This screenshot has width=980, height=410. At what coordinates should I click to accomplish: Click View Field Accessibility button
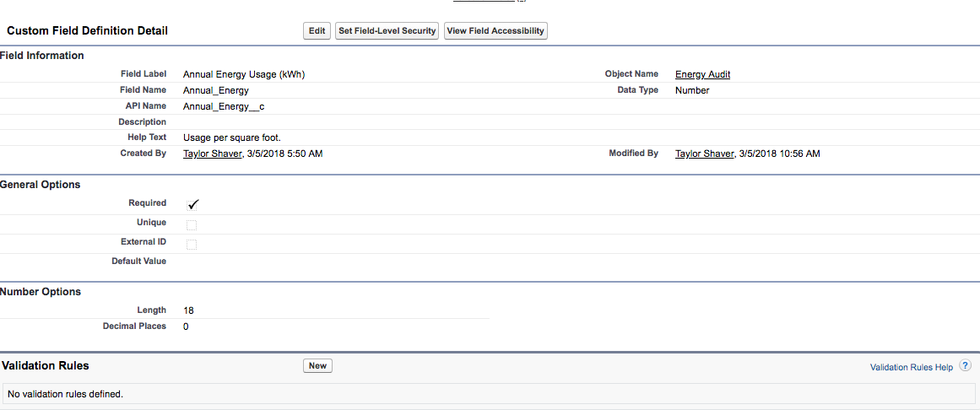pyautogui.click(x=496, y=31)
